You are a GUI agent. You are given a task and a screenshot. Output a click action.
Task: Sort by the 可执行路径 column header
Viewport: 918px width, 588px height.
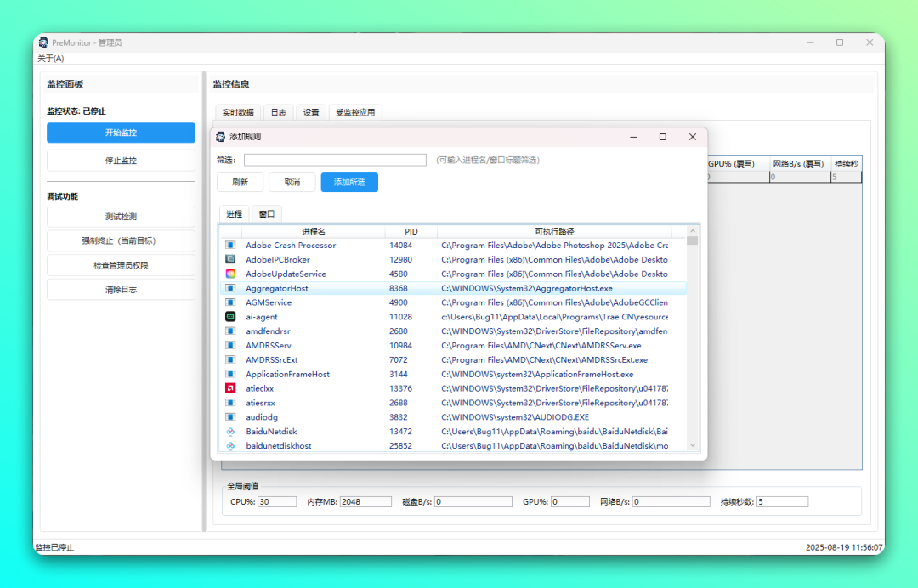click(554, 232)
